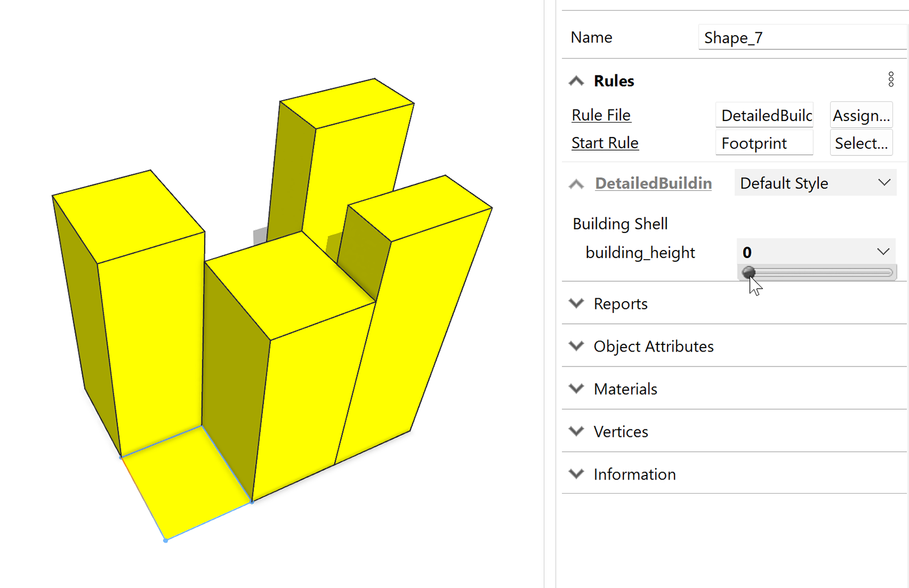Click the building_height slider handle
This screenshot has width=909, height=588.
point(750,273)
